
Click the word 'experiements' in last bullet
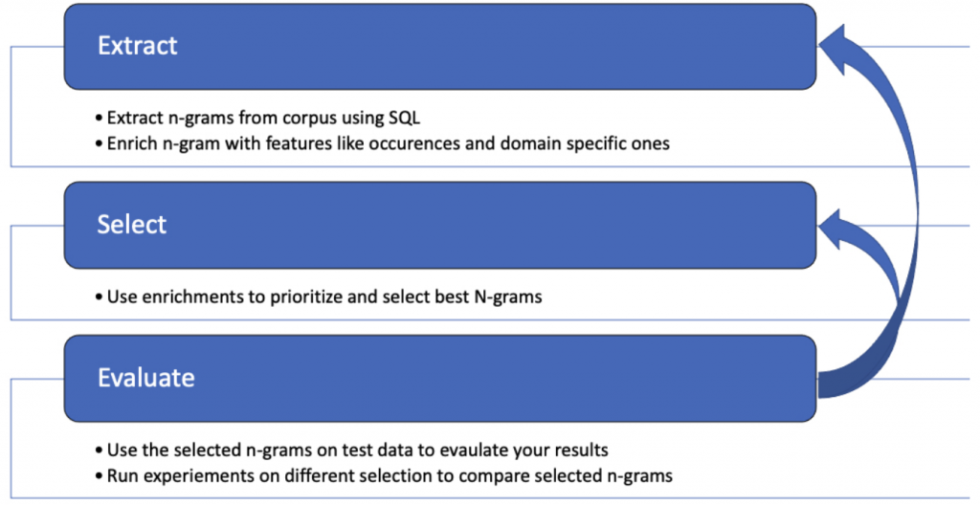click(x=198, y=476)
